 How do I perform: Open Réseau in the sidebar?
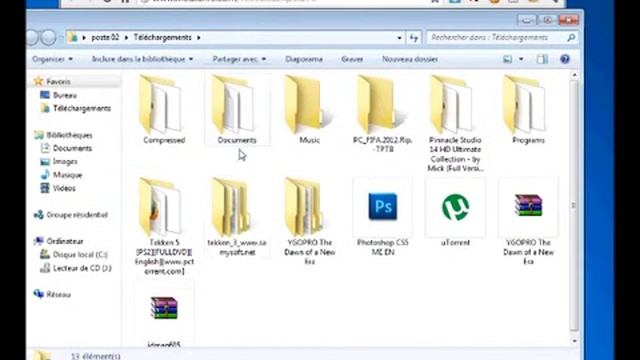pyautogui.click(x=58, y=294)
